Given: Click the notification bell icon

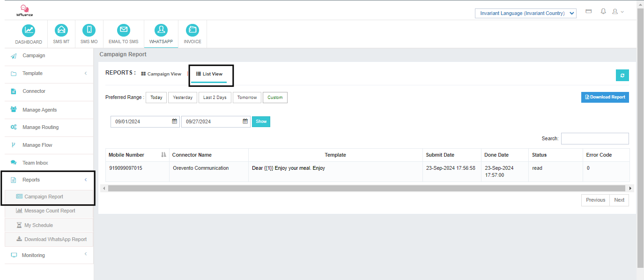Looking at the screenshot, I should 603,11.
